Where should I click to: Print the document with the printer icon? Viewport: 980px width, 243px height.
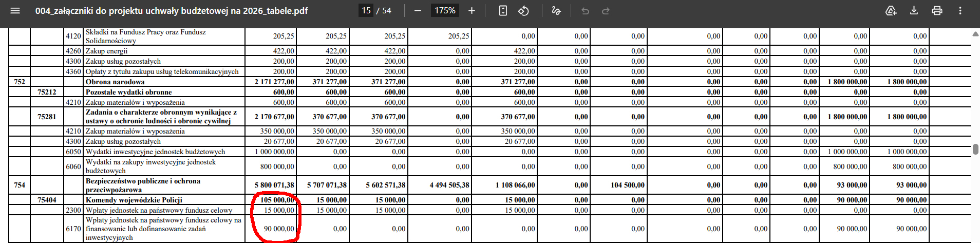[x=937, y=11]
